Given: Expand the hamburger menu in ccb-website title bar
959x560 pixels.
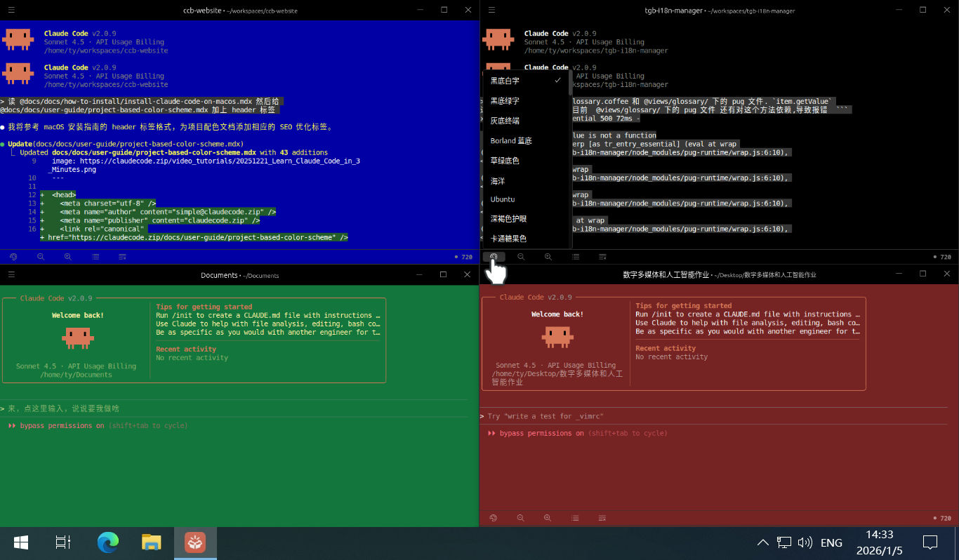Looking at the screenshot, I should (11, 10).
